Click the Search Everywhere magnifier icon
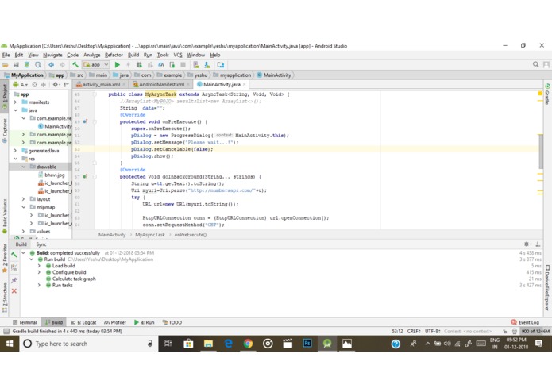This screenshot has height=392, width=552. [x=536, y=65]
